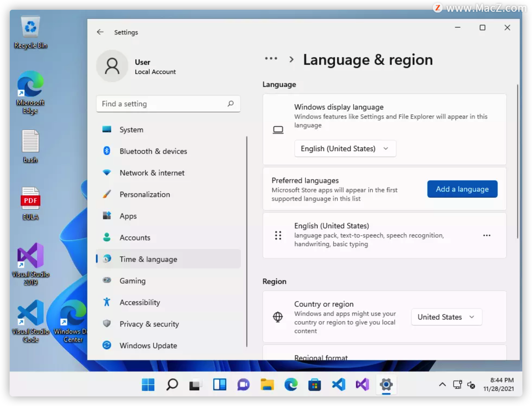The width and height of the screenshot is (532, 406).
Task: Click the Accessibility figure icon
Action: [107, 302]
